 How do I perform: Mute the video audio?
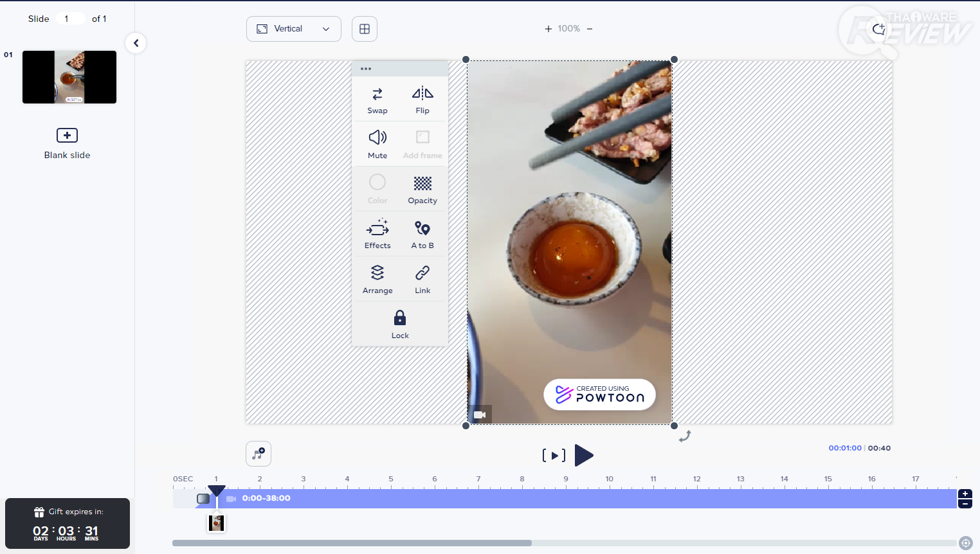377,144
